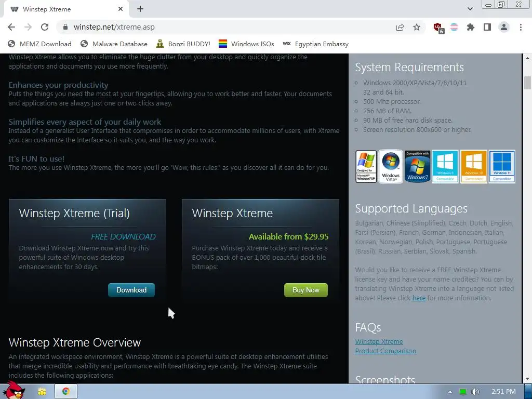Click the green Buy Now button
The image size is (532, 399).
(x=305, y=290)
